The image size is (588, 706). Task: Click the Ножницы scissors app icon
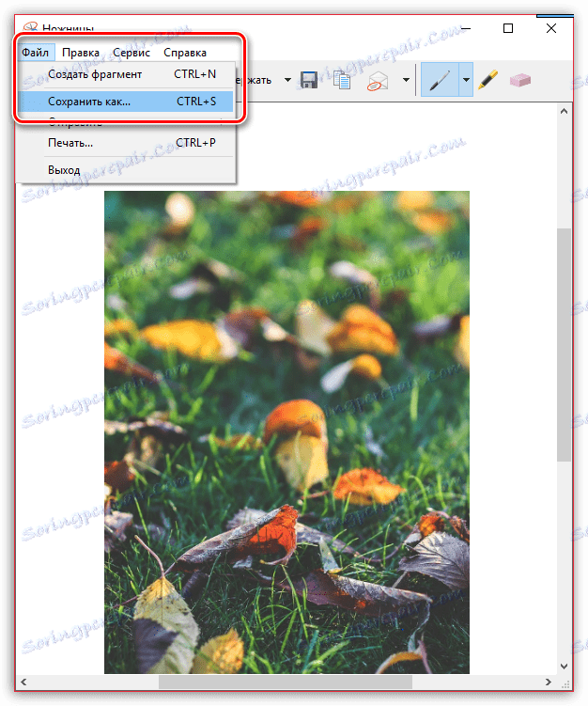(30, 28)
